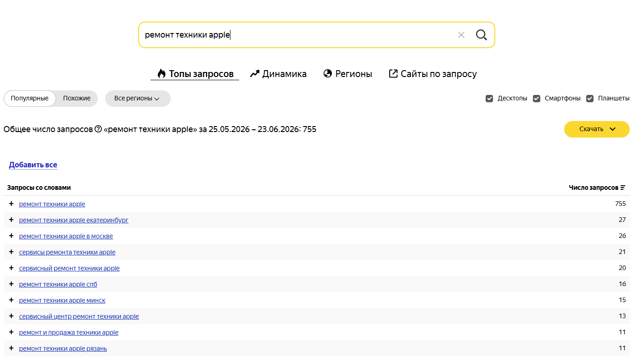Screen dimensions: 644x359
Task: Add сервисный центр ремонт техники apple plus
Action: [x=11, y=316]
